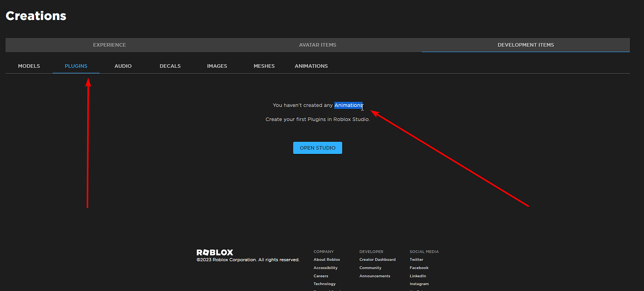The height and width of the screenshot is (291, 644).
Task: Visit the Technology footer link
Action: tap(325, 284)
